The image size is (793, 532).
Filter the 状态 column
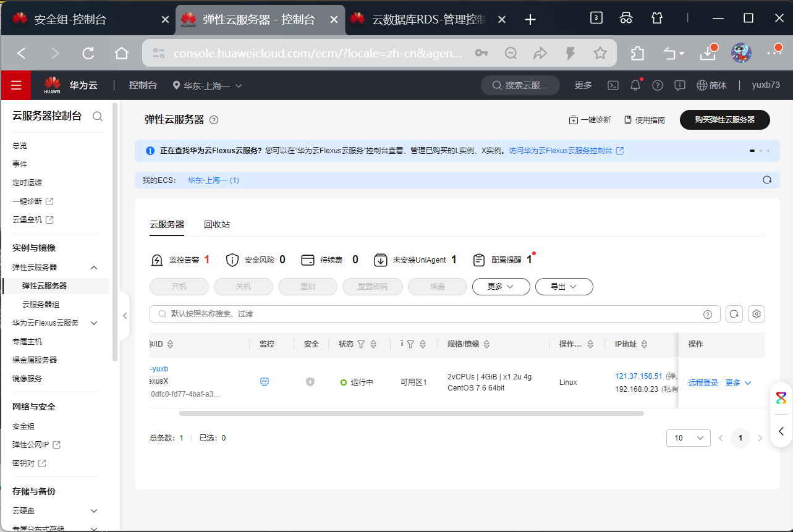coord(361,344)
